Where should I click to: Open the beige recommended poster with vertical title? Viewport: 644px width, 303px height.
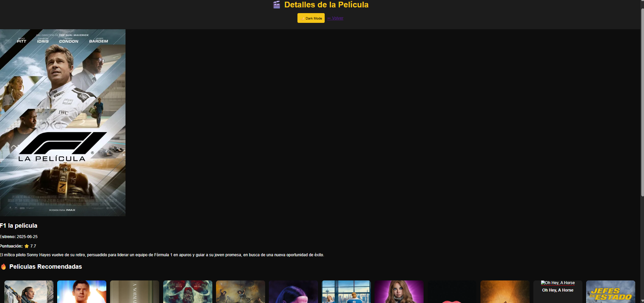[135, 292]
